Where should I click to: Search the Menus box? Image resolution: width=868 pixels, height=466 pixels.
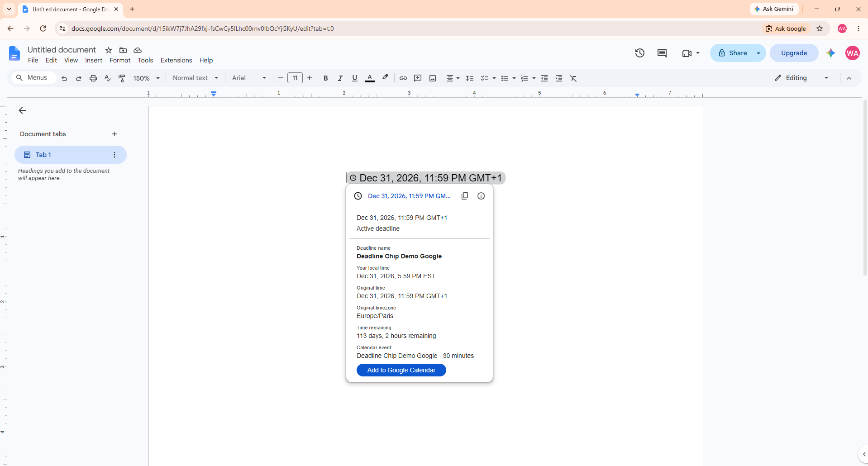33,78
